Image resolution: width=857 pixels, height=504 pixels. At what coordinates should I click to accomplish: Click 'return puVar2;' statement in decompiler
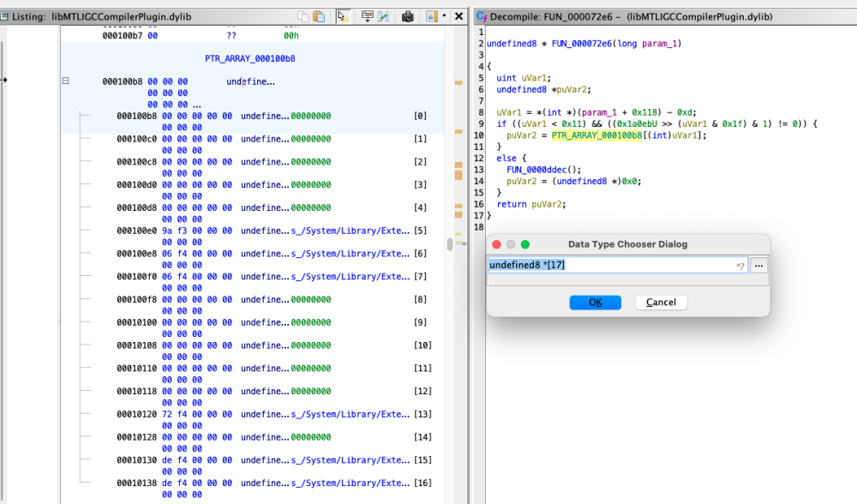click(x=531, y=205)
